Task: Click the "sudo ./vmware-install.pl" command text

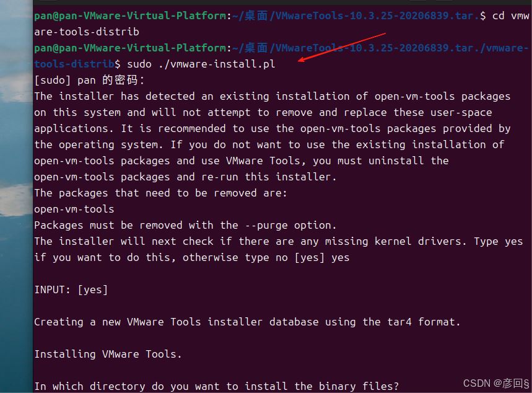Action: click(x=201, y=64)
